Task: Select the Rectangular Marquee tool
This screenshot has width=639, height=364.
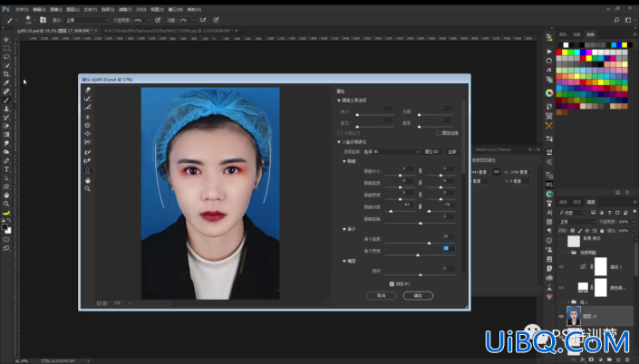Action: pyautogui.click(x=6, y=49)
